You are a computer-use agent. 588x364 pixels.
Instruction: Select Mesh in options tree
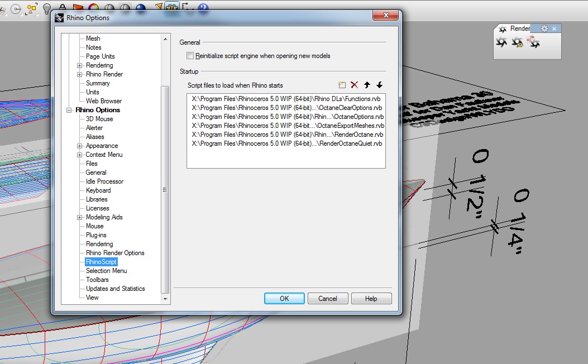click(93, 38)
